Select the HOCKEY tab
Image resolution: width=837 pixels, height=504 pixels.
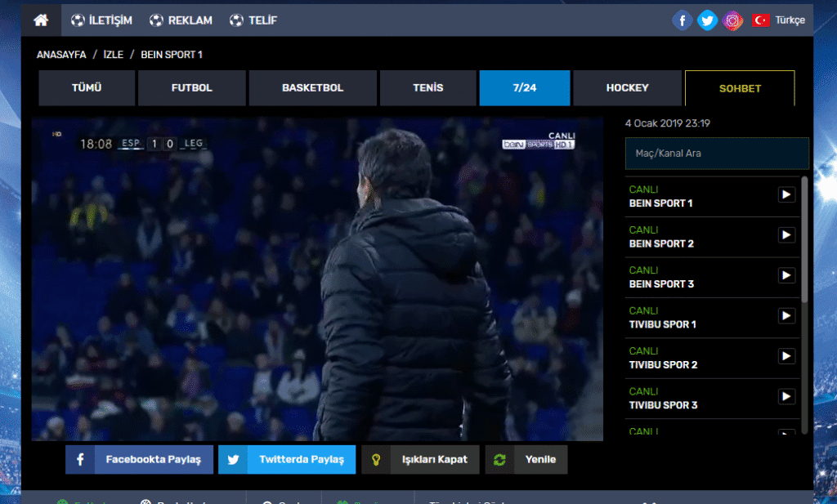point(627,88)
